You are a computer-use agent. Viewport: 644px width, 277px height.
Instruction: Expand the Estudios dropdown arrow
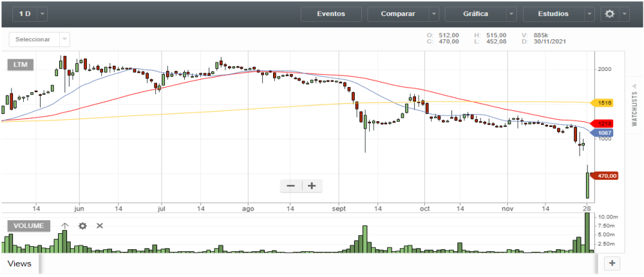pyautogui.click(x=590, y=14)
